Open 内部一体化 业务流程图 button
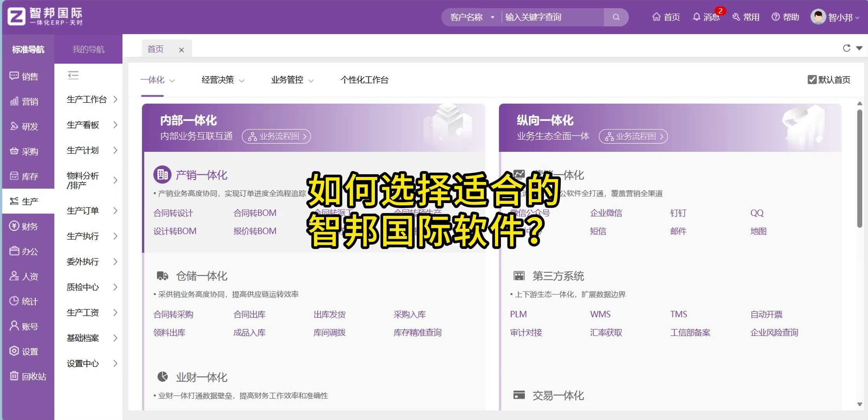868x420 pixels. pos(276,136)
